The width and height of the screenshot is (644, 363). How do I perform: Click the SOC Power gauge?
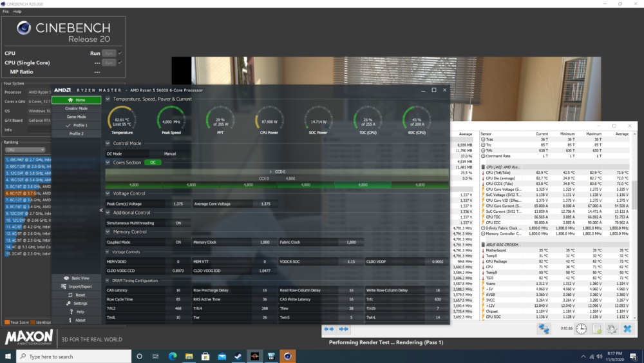click(318, 120)
